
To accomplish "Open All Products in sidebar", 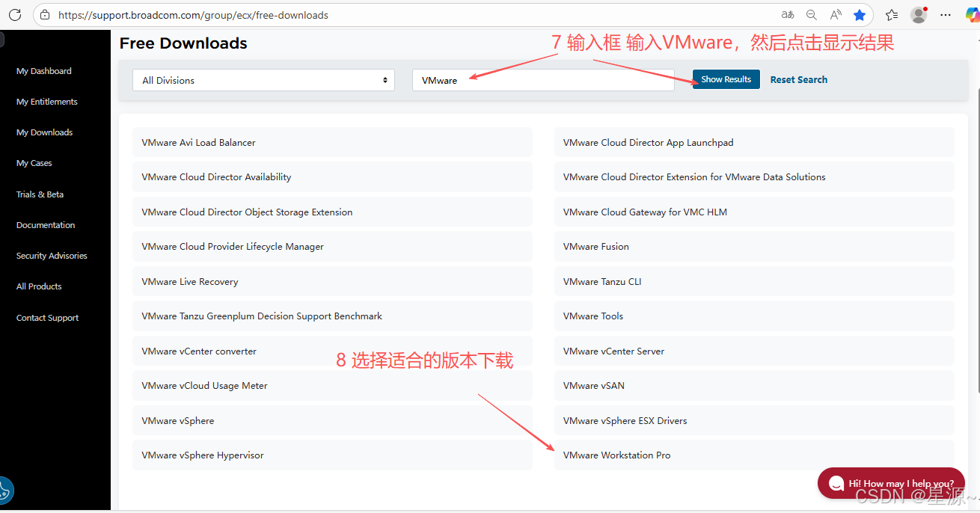I will 39,286.
